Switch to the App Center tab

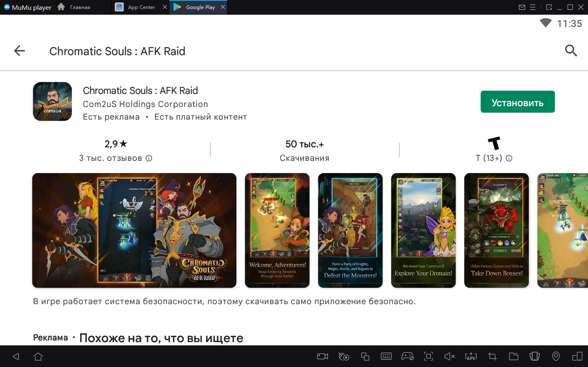pyautogui.click(x=141, y=7)
